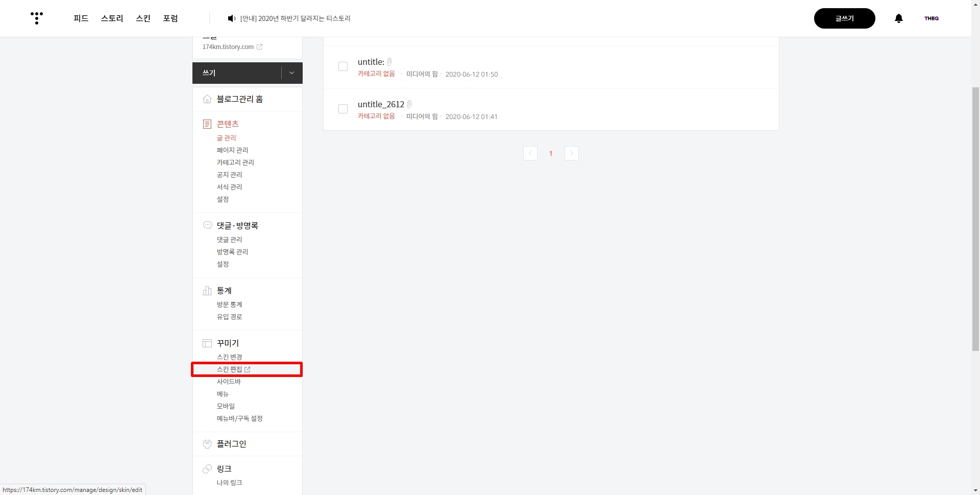The height and width of the screenshot is (495, 980).
Task: Check the box for untitle_2612 post
Action: [343, 109]
